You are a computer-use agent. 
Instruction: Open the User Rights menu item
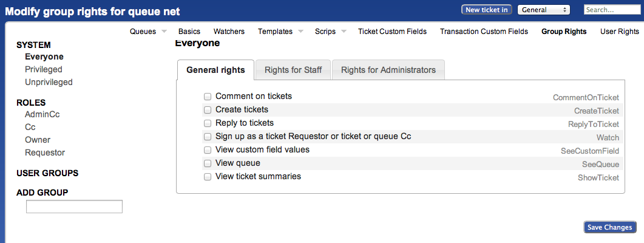(619, 31)
